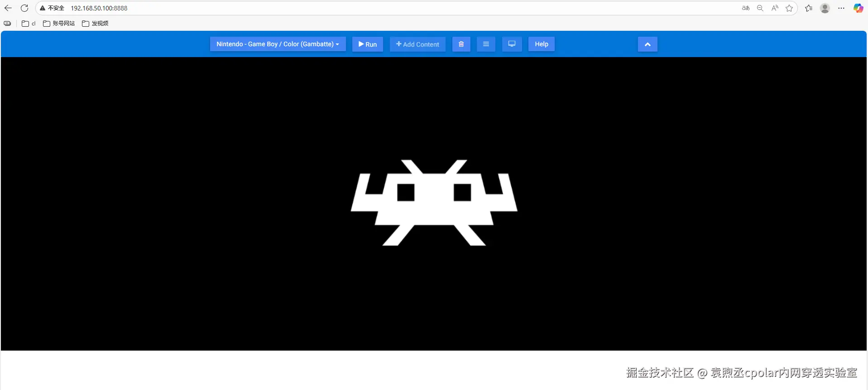Image resolution: width=868 pixels, height=390 pixels.
Task: Open the browser profile avatar
Action: pyautogui.click(x=825, y=8)
